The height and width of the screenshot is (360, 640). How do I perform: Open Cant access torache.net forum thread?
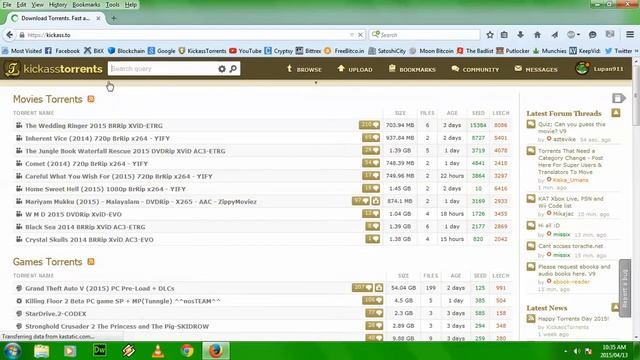(571, 246)
